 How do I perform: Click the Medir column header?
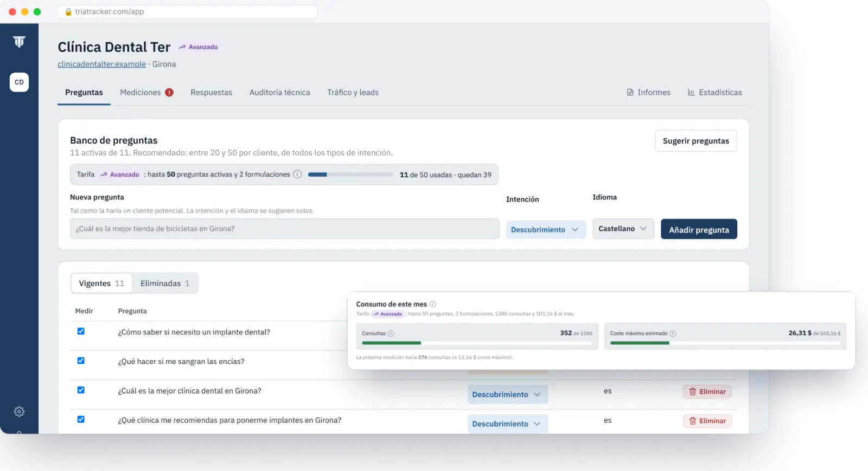pyautogui.click(x=84, y=311)
